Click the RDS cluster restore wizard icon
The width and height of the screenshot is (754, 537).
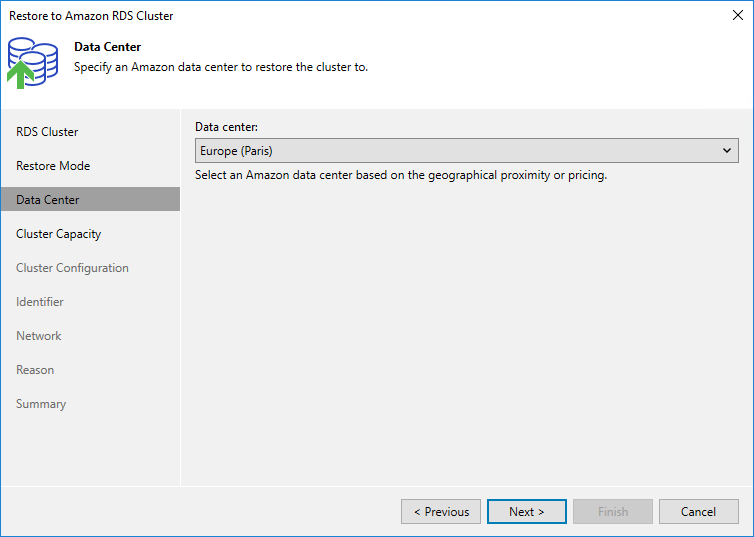pyautogui.click(x=33, y=61)
